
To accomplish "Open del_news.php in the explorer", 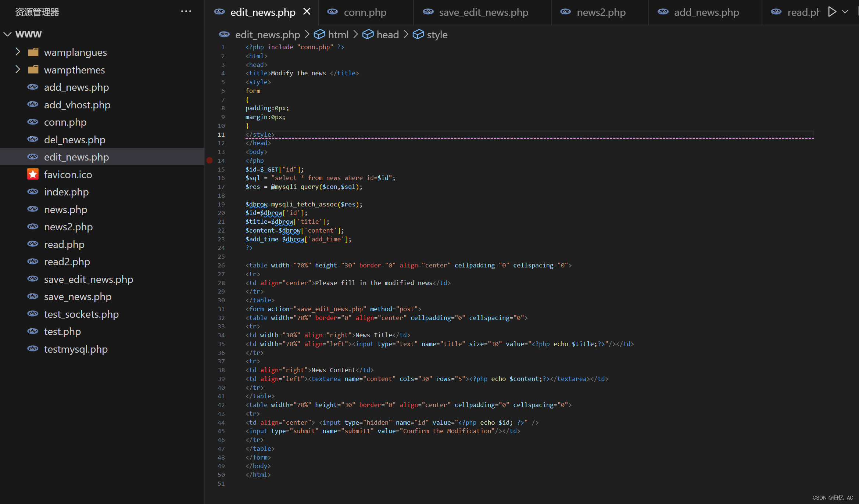I will [x=75, y=140].
